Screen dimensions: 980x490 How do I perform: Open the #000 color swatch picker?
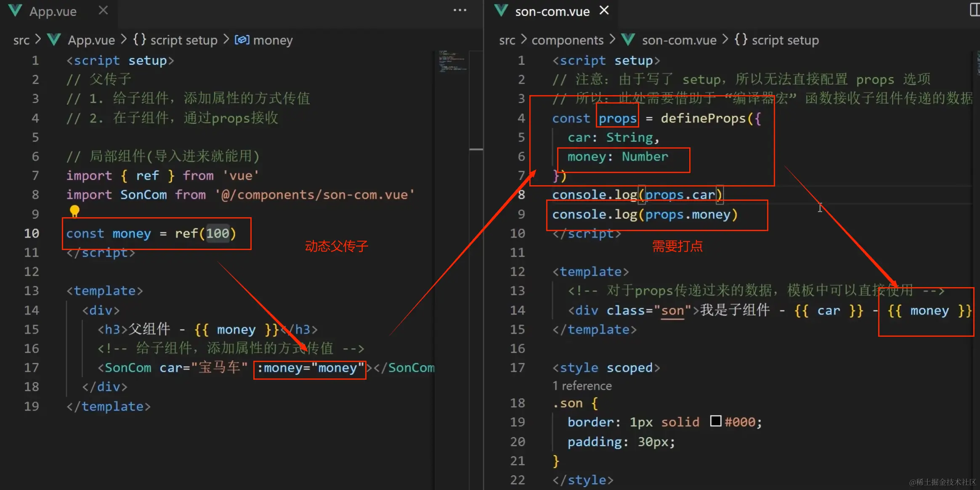[x=715, y=421]
